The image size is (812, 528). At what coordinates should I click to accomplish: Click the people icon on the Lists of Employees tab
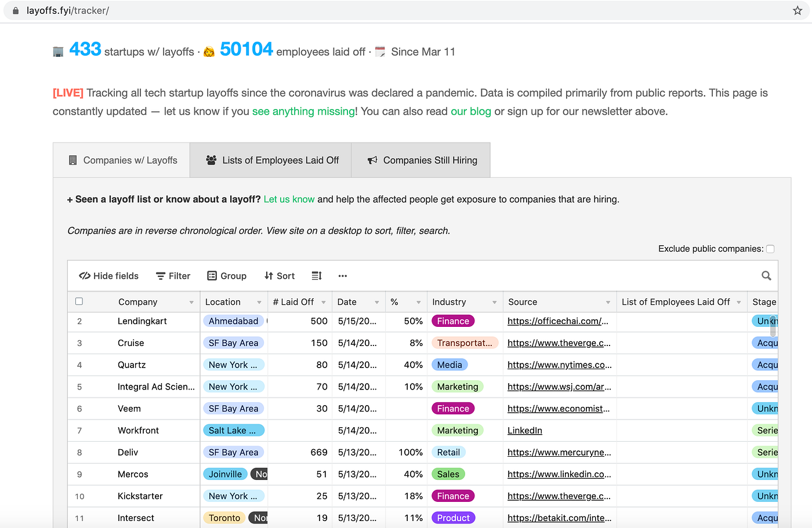[211, 160]
